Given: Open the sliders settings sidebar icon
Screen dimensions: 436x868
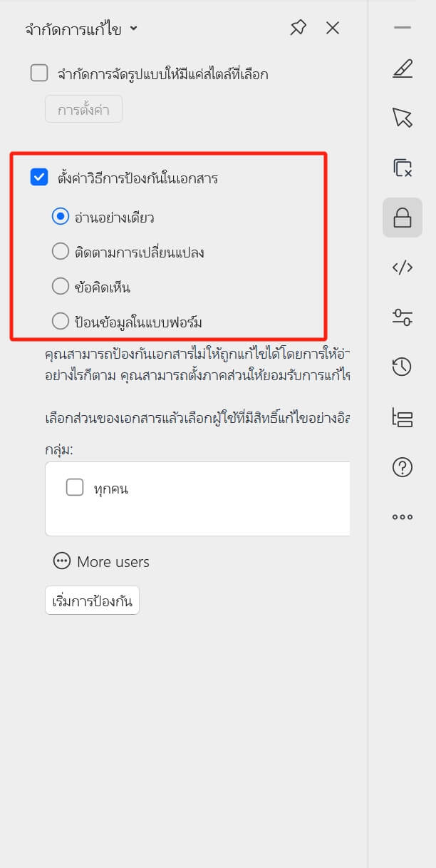Looking at the screenshot, I should pos(403,317).
